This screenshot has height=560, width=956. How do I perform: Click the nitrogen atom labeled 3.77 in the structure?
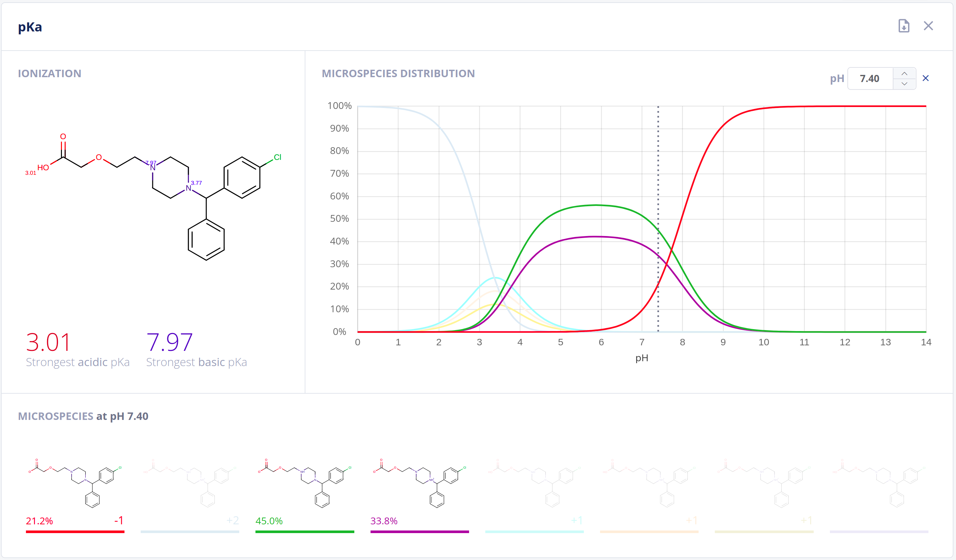(189, 188)
